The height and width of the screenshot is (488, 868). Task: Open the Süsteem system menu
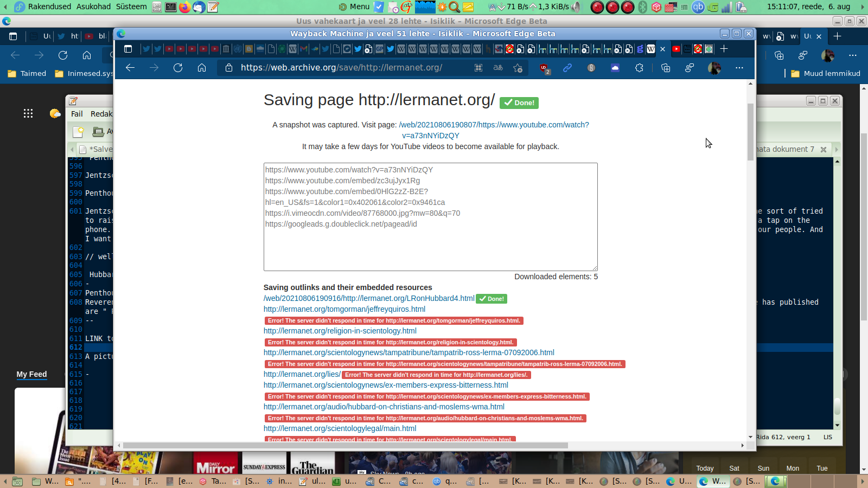[131, 7]
